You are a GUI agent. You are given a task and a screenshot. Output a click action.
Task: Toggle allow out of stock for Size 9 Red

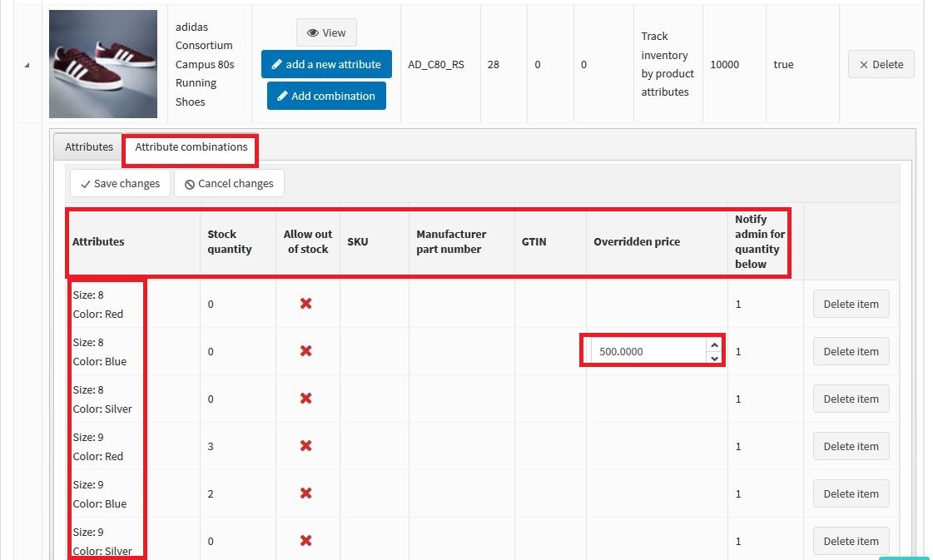[x=305, y=446]
